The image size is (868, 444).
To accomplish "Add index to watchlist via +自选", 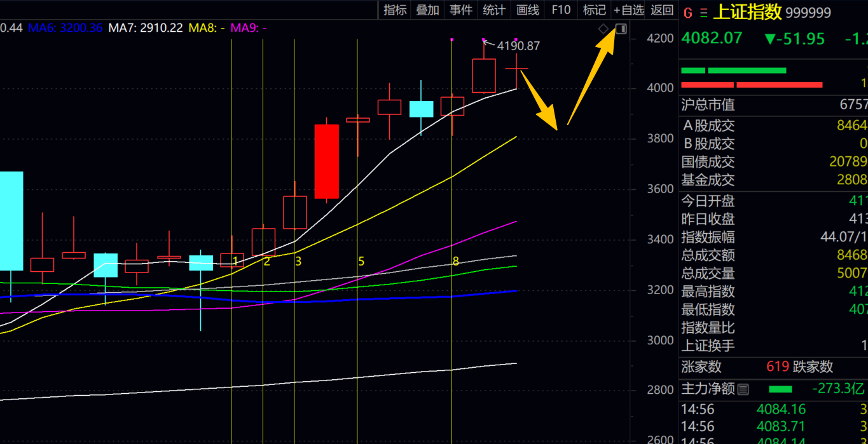I will pyautogui.click(x=628, y=10).
